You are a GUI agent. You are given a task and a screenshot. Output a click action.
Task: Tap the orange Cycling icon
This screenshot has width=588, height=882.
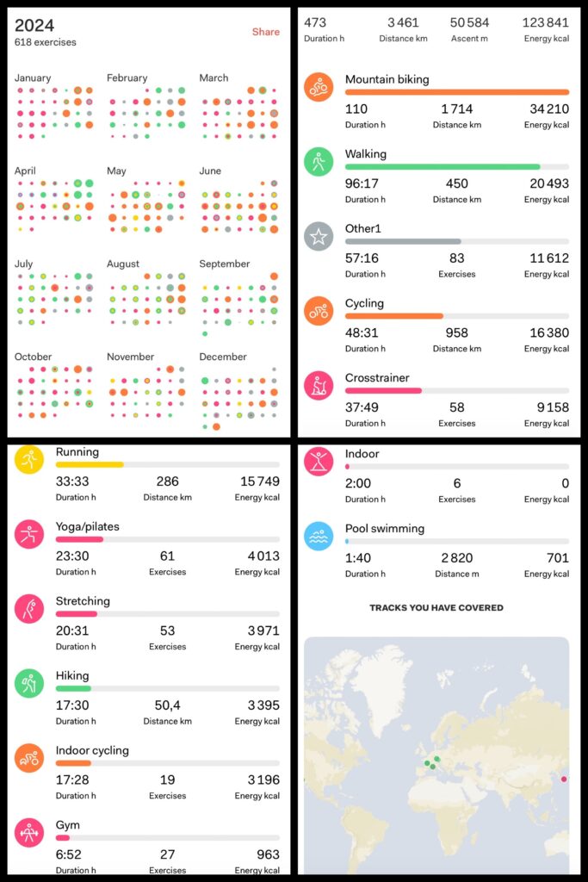319,311
